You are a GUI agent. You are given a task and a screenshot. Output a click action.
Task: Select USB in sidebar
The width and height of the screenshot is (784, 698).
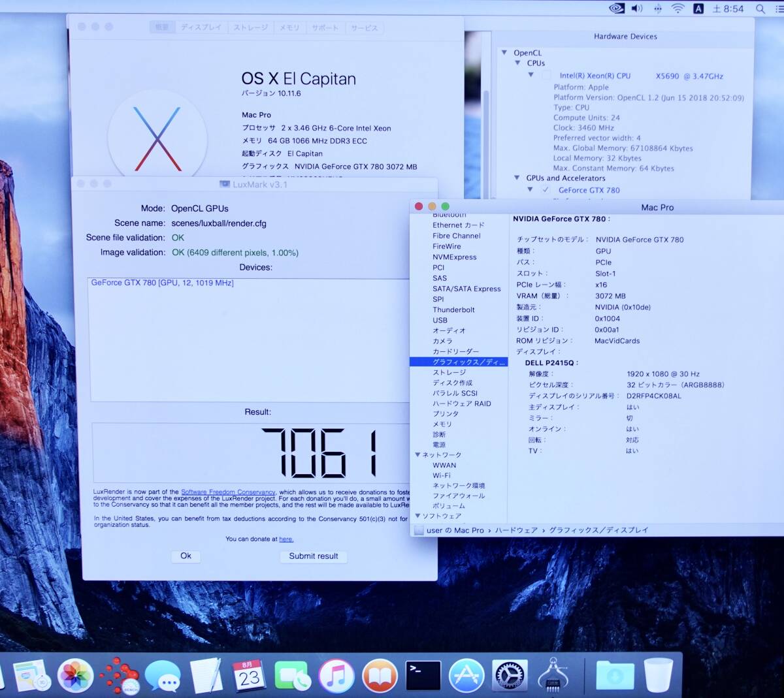[440, 321]
